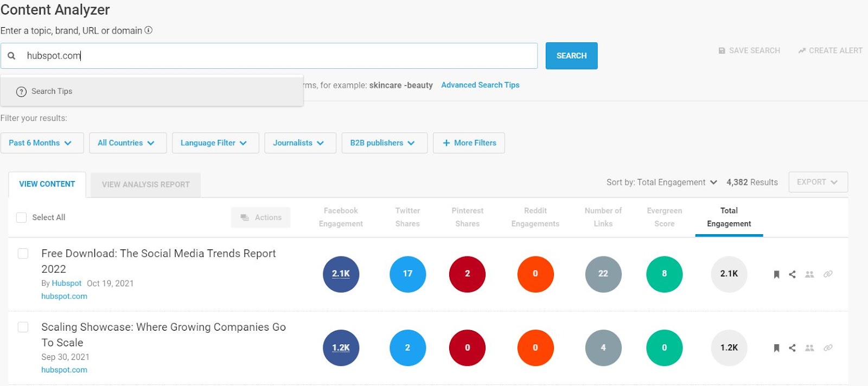Share the Scaling Showcase article
The height and width of the screenshot is (386, 868).
[x=792, y=348]
